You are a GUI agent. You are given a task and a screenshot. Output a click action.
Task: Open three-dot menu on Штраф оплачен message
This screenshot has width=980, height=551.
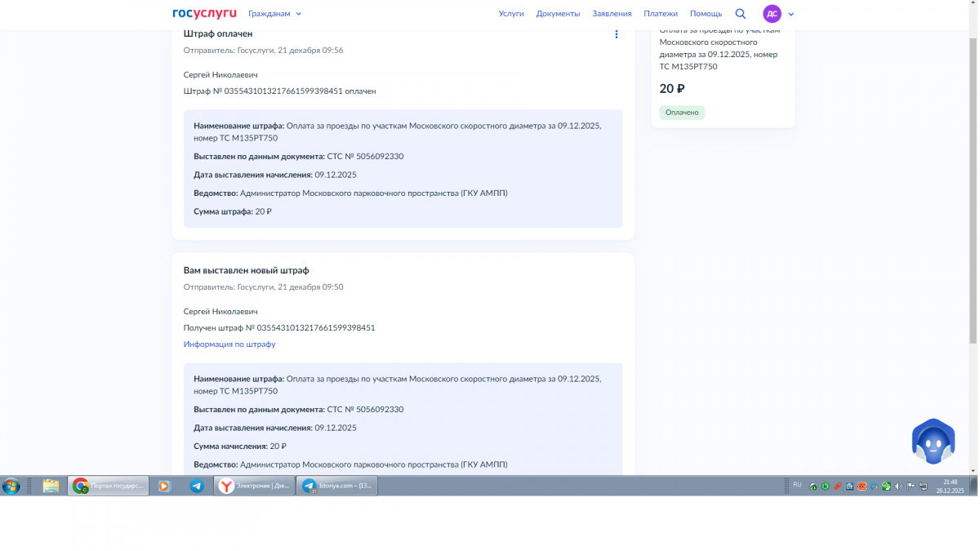[x=617, y=34]
